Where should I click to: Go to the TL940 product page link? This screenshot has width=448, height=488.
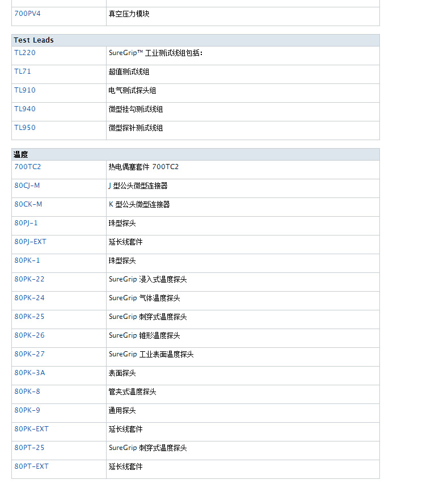24,109
